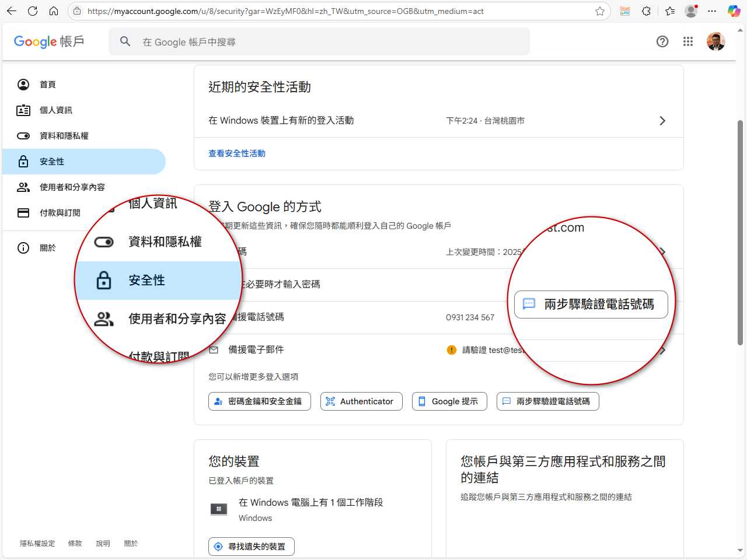Screen dimensions: 747x560
Task: Open the browser home page icon
Action: tap(54, 11)
